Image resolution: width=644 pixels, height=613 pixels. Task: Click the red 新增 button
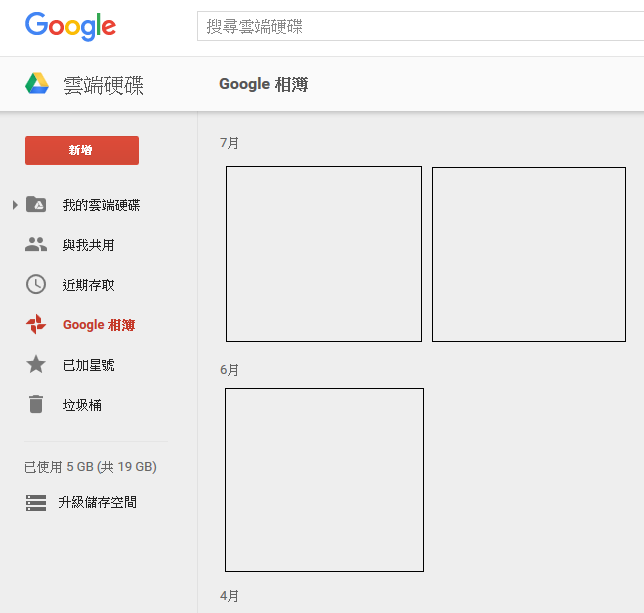coord(82,150)
